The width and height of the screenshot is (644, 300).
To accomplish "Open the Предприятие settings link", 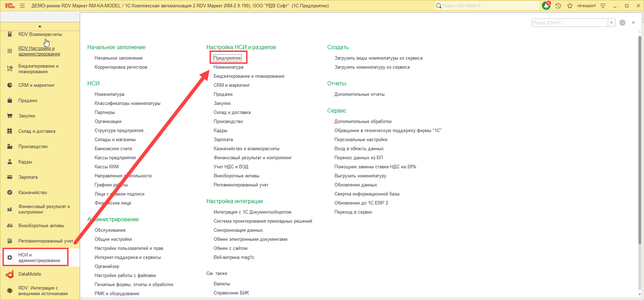I will pyautogui.click(x=227, y=58).
